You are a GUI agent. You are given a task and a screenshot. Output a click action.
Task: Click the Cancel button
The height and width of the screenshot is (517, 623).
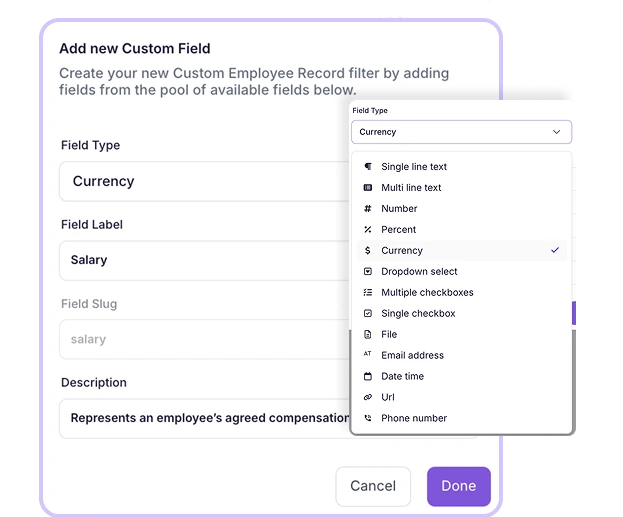(373, 486)
